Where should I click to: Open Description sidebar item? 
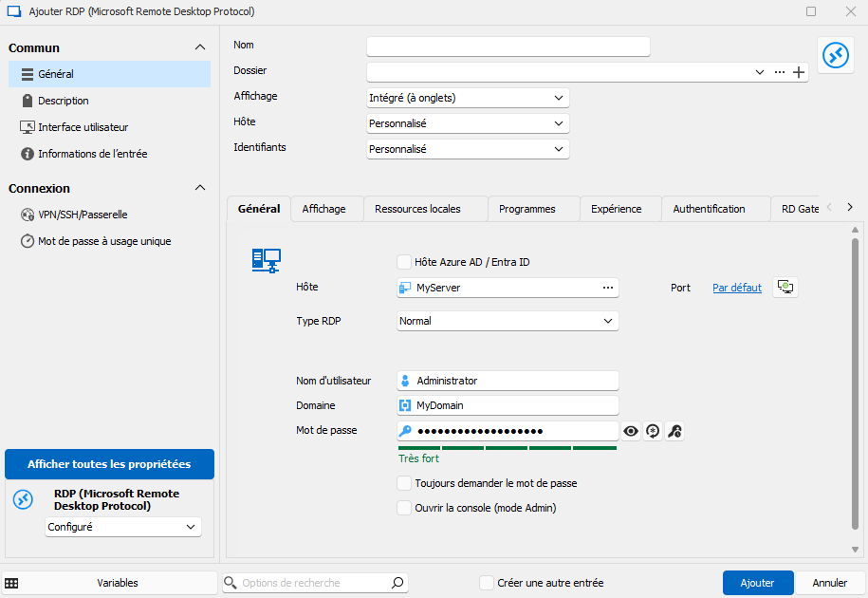click(110, 101)
